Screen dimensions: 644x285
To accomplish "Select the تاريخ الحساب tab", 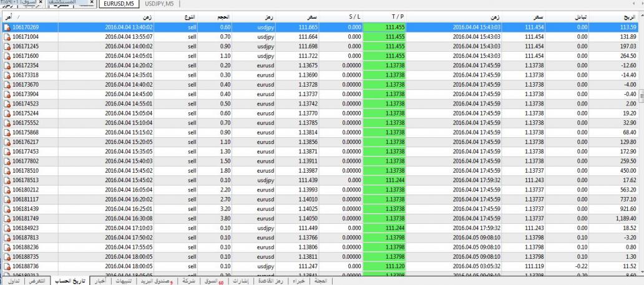I will tap(70, 281).
